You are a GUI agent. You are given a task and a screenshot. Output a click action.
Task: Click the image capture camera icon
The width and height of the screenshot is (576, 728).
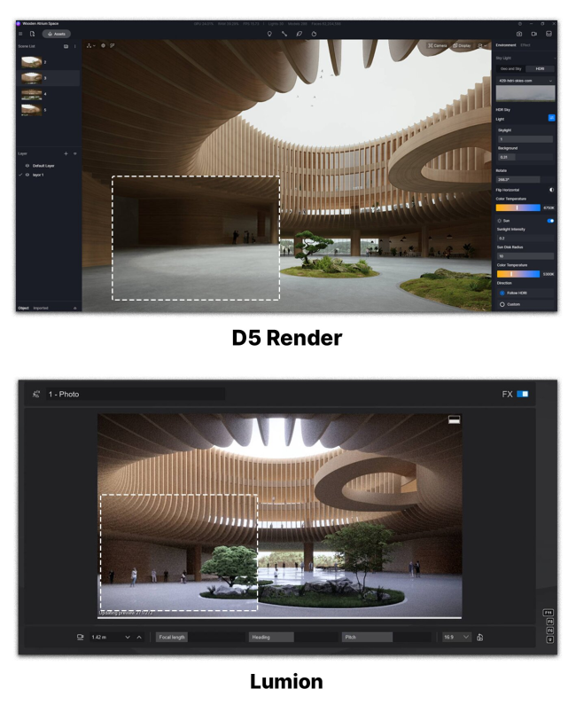pyautogui.click(x=519, y=34)
